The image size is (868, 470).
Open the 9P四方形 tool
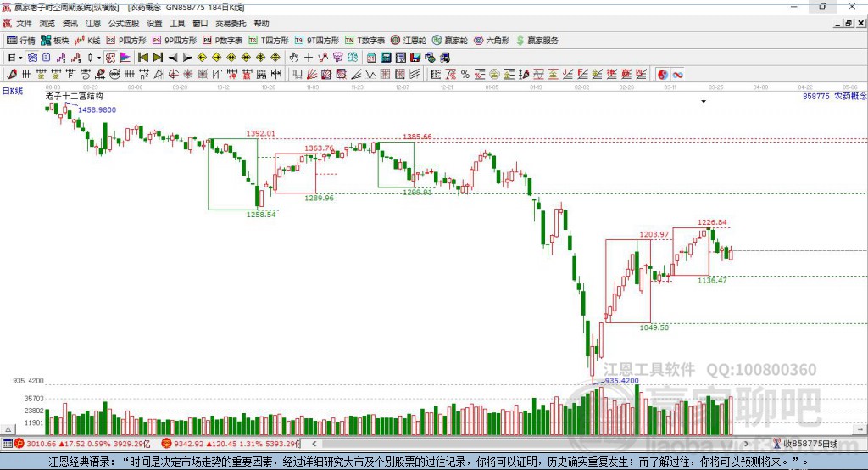point(175,41)
